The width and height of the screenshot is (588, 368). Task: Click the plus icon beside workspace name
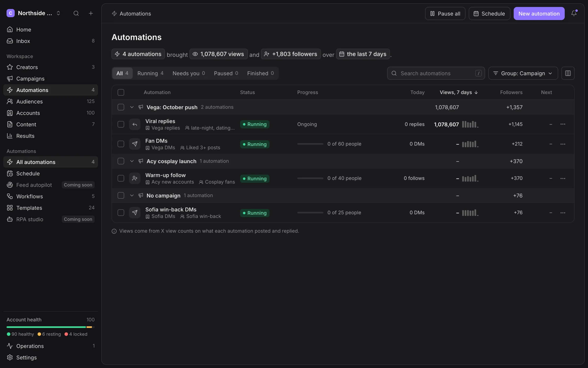(x=91, y=13)
